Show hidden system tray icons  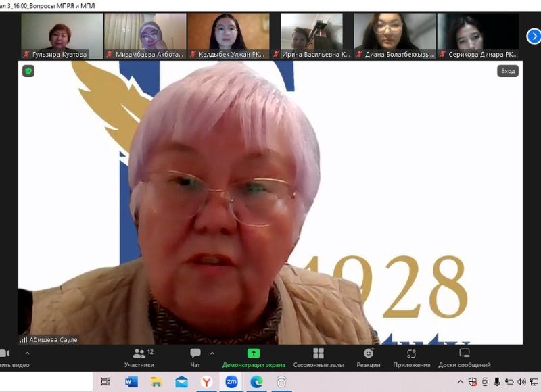click(461, 382)
